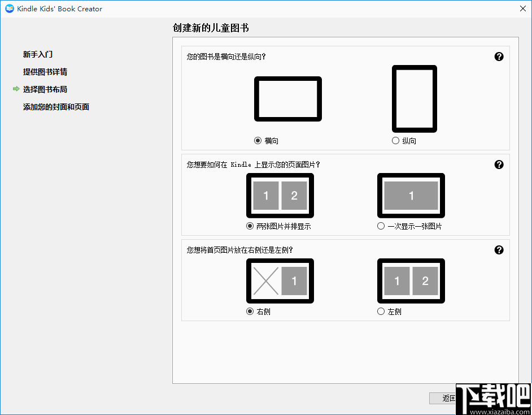Viewport: 532px width, 415px height.
Task: Click the two-page spread '1 2' preview
Action: coord(280,196)
